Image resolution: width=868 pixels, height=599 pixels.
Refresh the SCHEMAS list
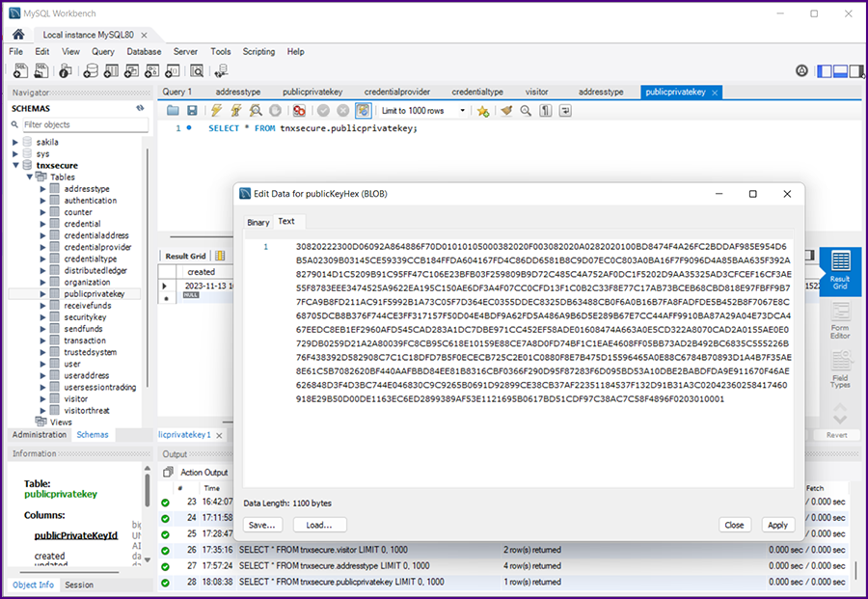click(140, 108)
